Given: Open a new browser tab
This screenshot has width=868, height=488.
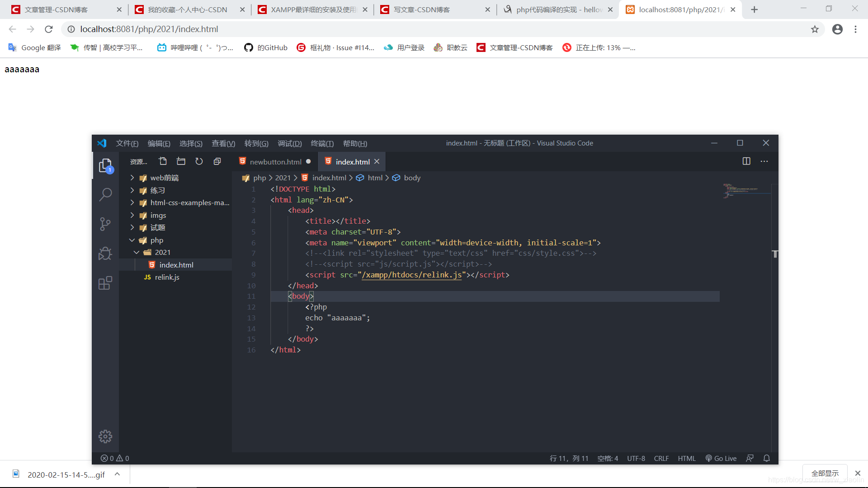Looking at the screenshot, I should pyautogui.click(x=754, y=9).
